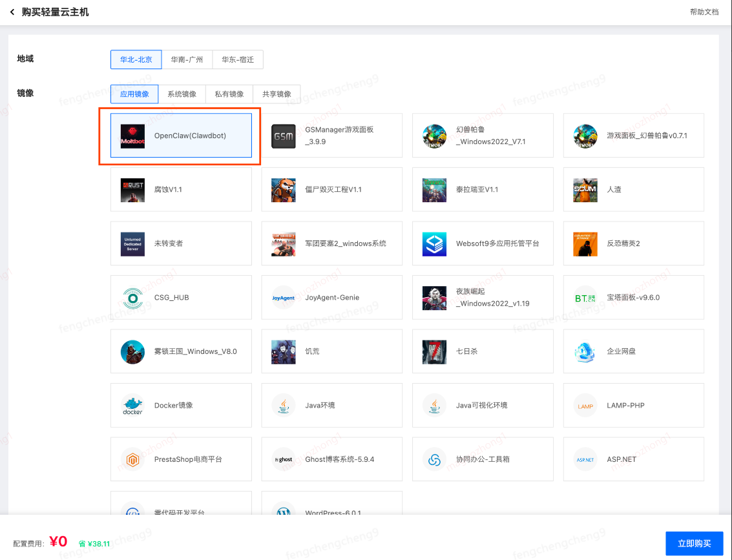Image resolution: width=732 pixels, height=560 pixels.
Task: Select the 幻兽帕鲁_Windows2022_V7.1 image
Action: click(483, 136)
